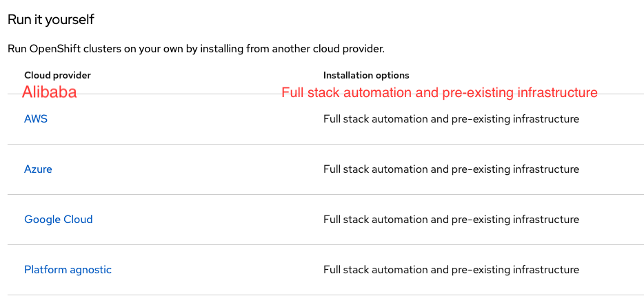Click Platform agnostic row installation options text
Viewport: 644px width, 296px height.
[x=451, y=270]
